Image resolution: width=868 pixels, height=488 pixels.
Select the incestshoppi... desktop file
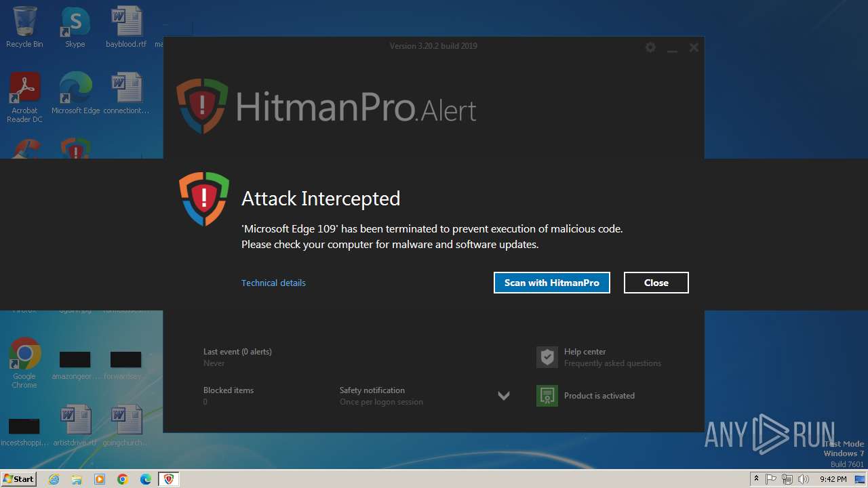pos(24,432)
